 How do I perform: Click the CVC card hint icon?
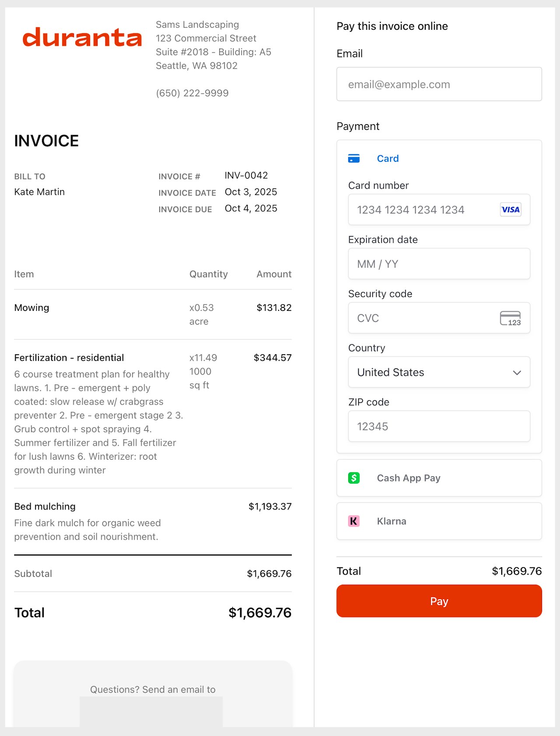coord(510,318)
